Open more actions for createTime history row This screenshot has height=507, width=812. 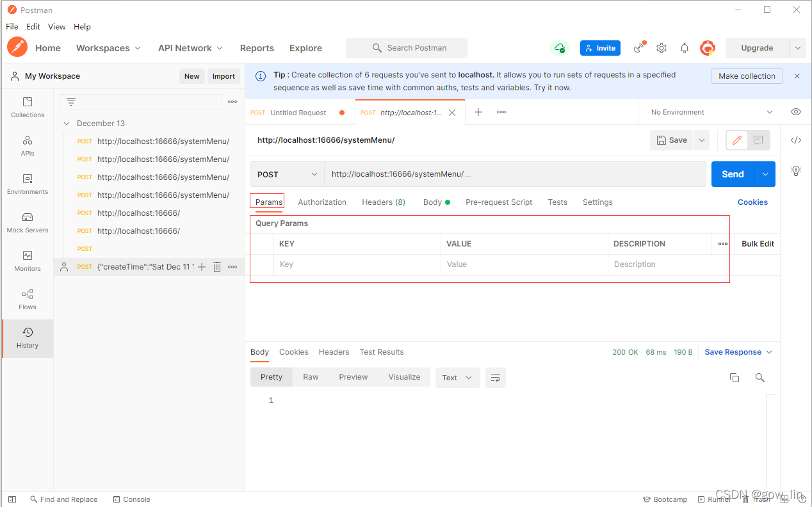coord(232,267)
